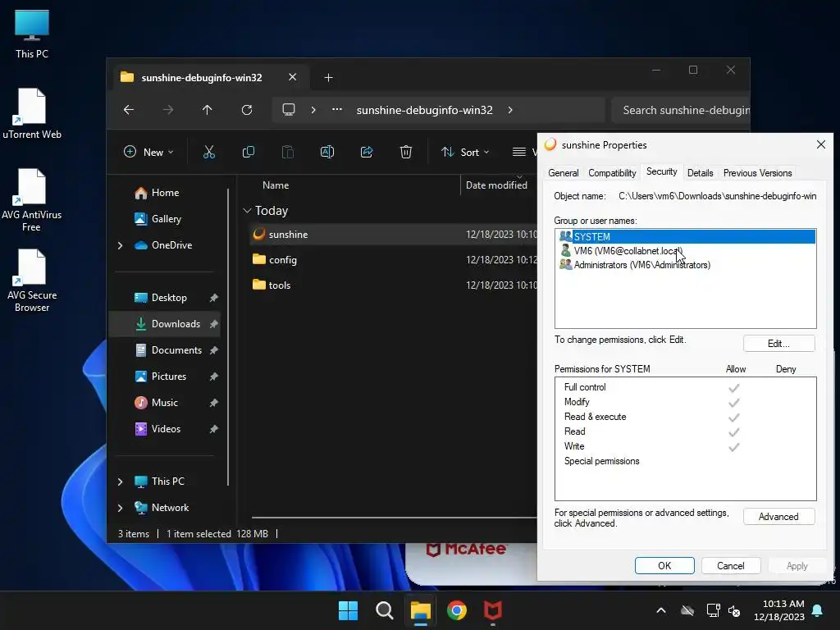Click the Search sunshine-debuginfo box
The width and height of the screenshot is (840, 630).
point(680,110)
